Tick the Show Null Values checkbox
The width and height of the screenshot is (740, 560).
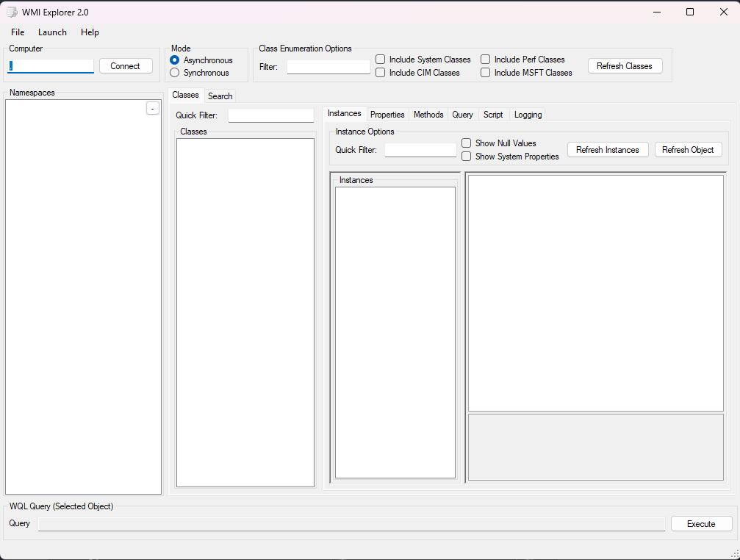tap(467, 143)
